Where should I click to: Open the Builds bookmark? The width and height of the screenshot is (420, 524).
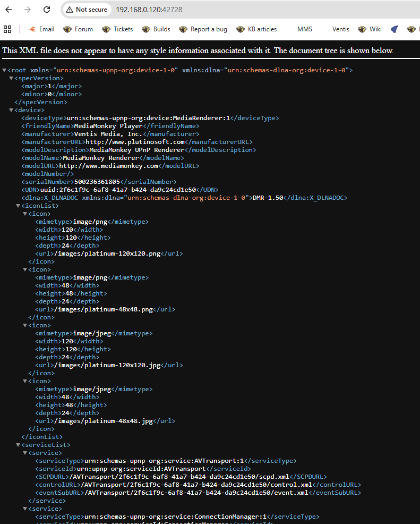pyautogui.click(x=156, y=29)
